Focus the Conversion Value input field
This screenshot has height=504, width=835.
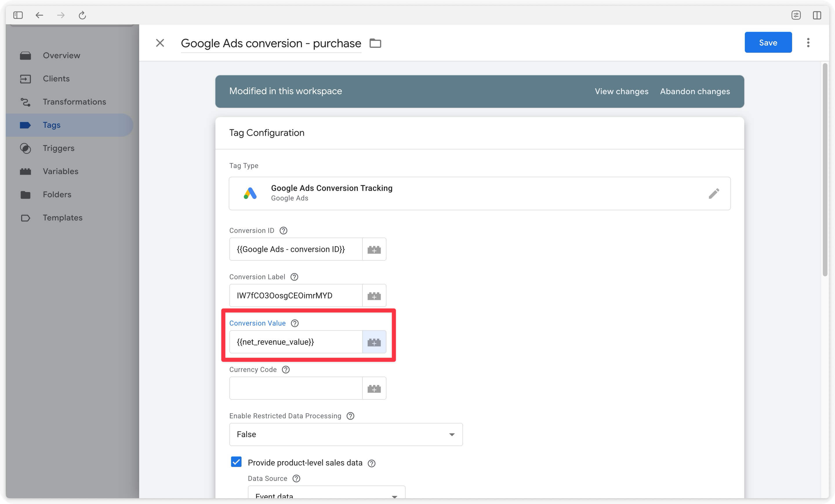pos(296,342)
